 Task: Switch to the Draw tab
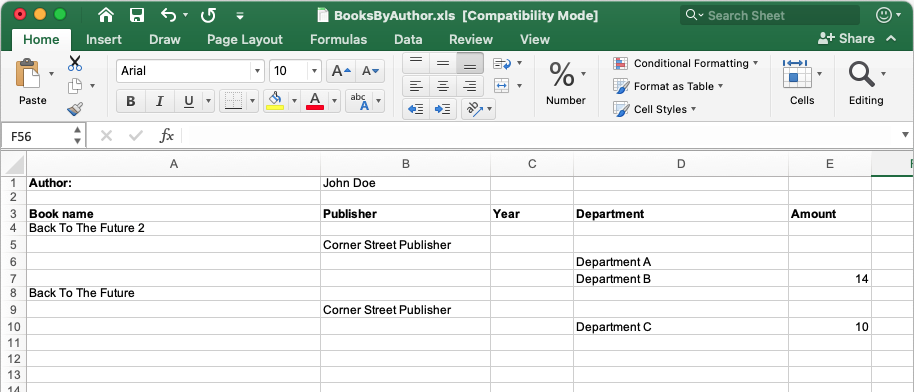pyautogui.click(x=164, y=40)
